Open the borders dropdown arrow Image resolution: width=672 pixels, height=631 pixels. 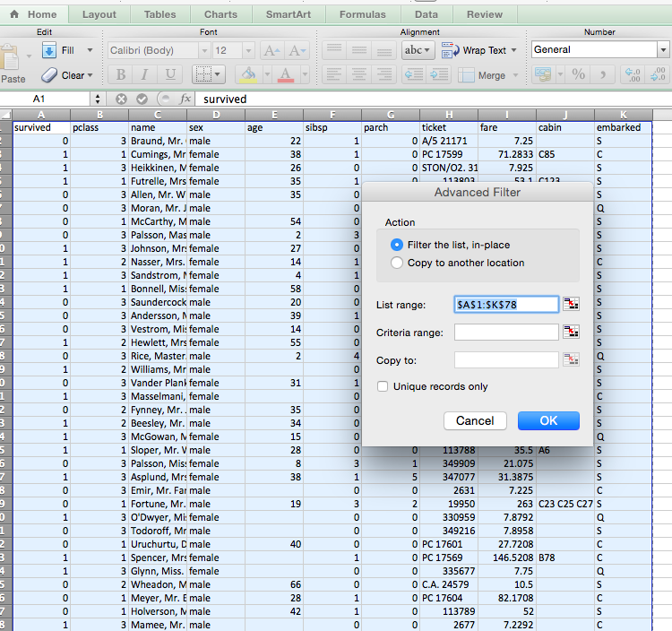click(218, 75)
